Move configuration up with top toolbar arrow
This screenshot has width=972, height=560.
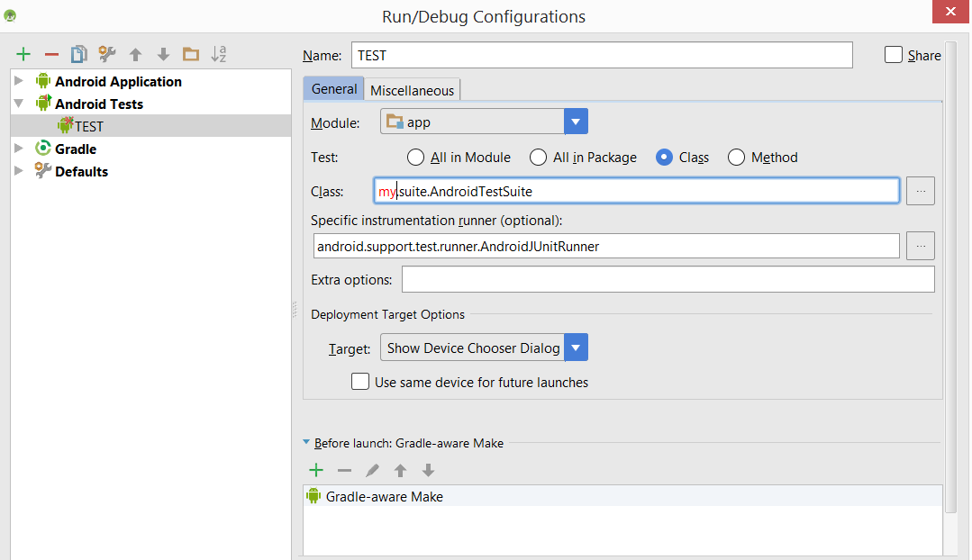pyautogui.click(x=135, y=55)
